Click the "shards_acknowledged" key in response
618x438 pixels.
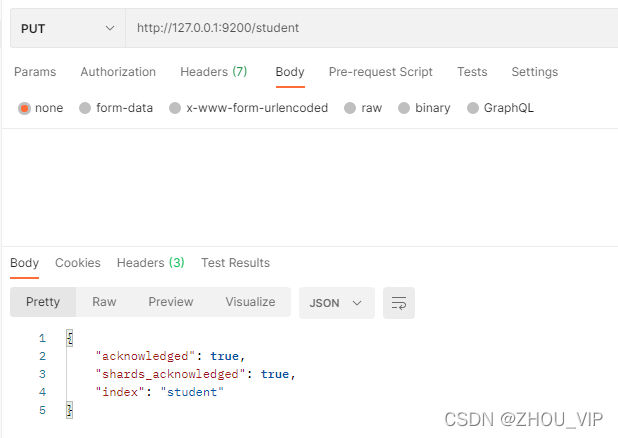click(x=170, y=374)
